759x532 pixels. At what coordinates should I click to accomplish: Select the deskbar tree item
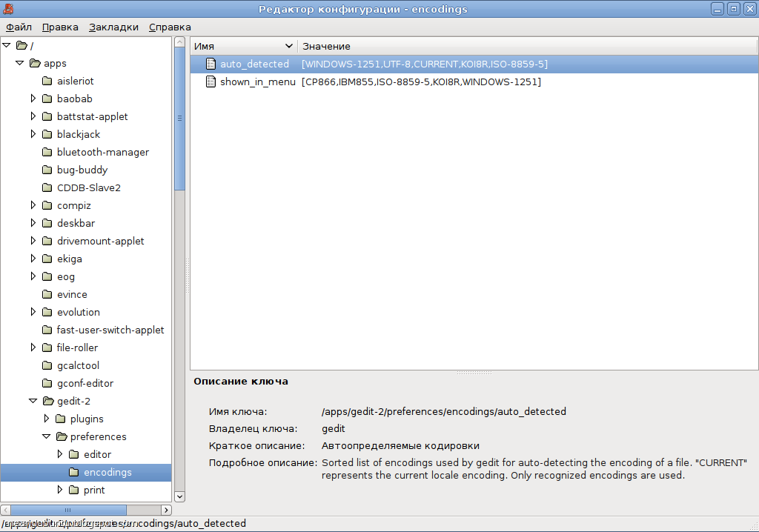point(76,223)
